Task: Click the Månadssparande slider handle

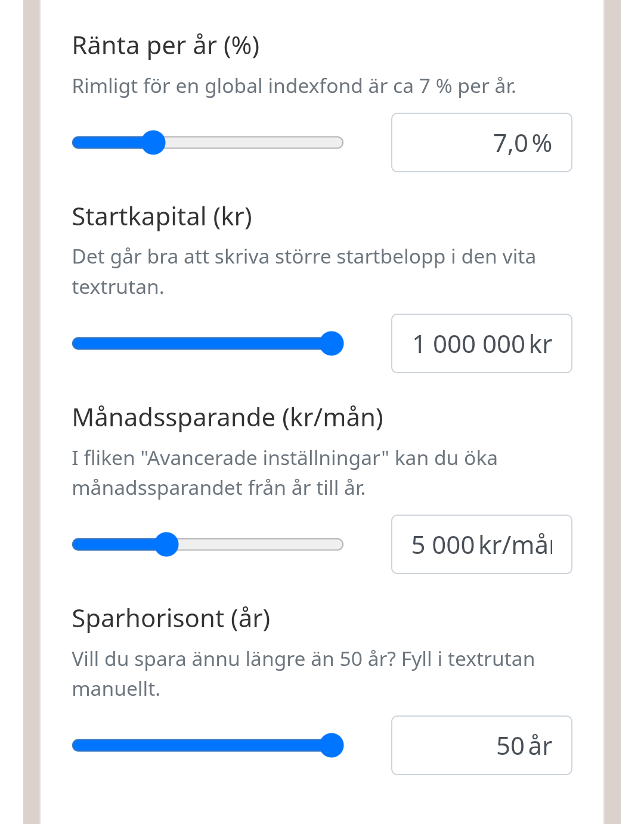Action: [166, 544]
